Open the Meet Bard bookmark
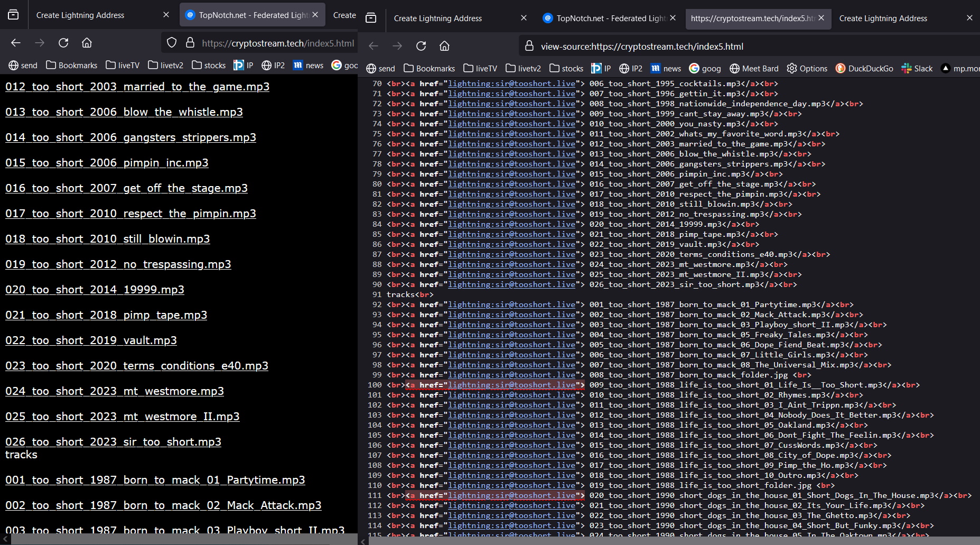 coord(754,68)
